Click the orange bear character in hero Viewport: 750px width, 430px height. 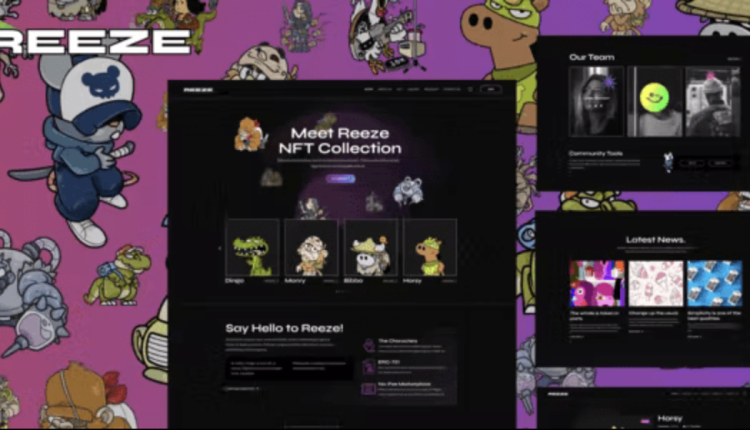(x=249, y=134)
